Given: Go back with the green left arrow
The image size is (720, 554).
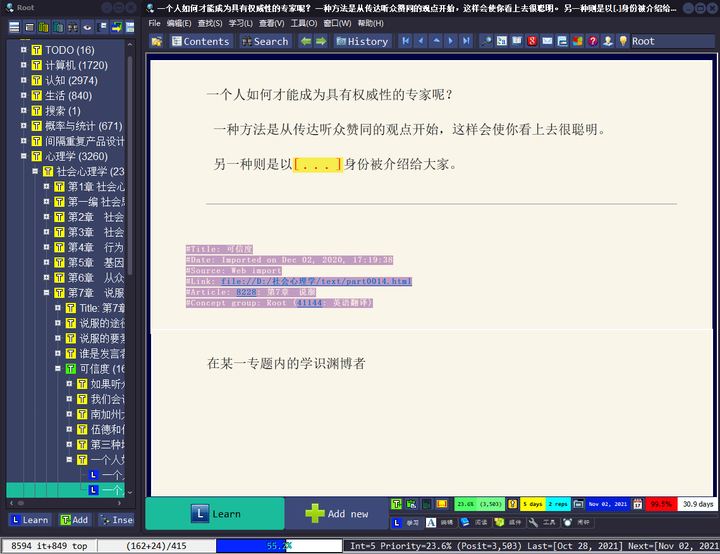Looking at the screenshot, I should [x=305, y=41].
